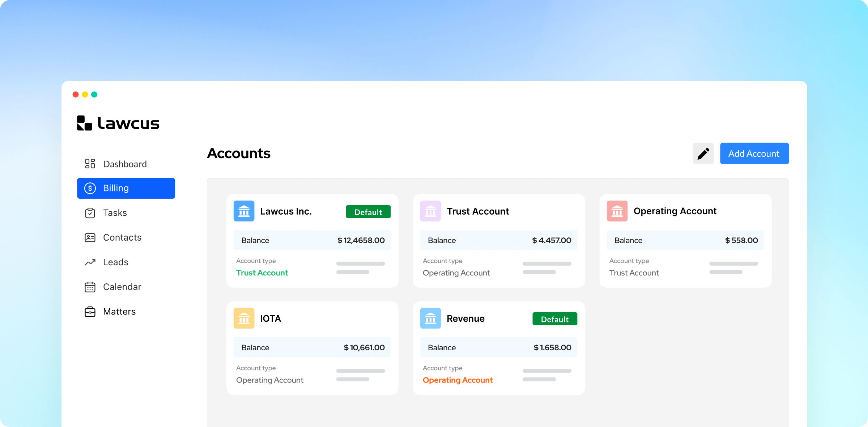The width and height of the screenshot is (868, 427).
Task: Click the Matters briefcase icon
Action: [x=90, y=312]
